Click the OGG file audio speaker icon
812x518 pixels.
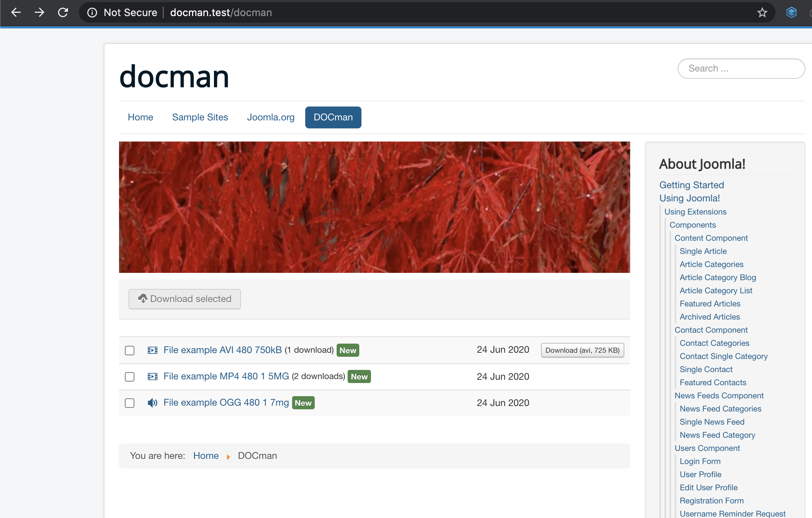click(x=152, y=403)
